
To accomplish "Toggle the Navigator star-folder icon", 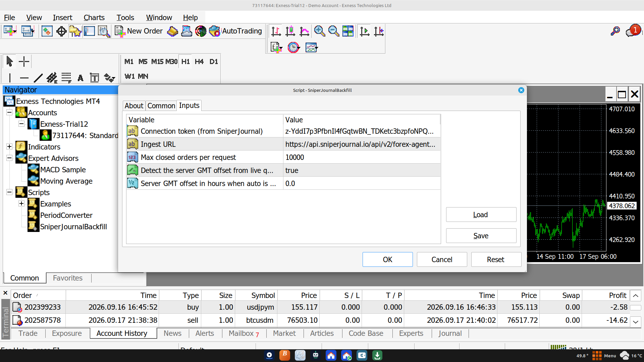I will tap(75, 31).
